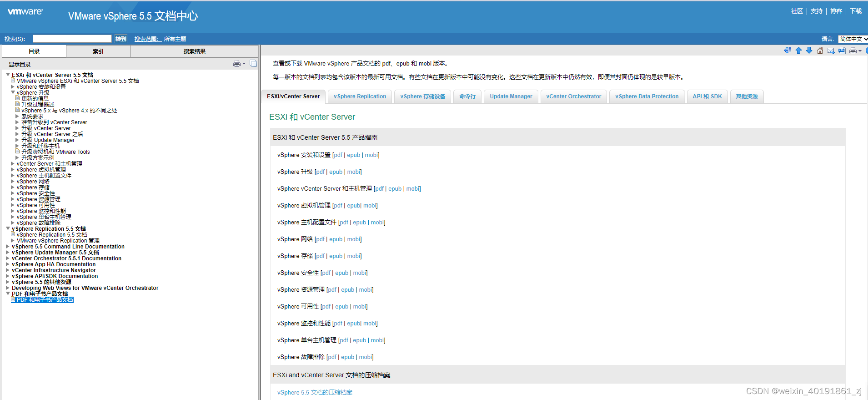
Task: Expand the vSphere 安装和设置 tree node
Action: pos(13,86)
